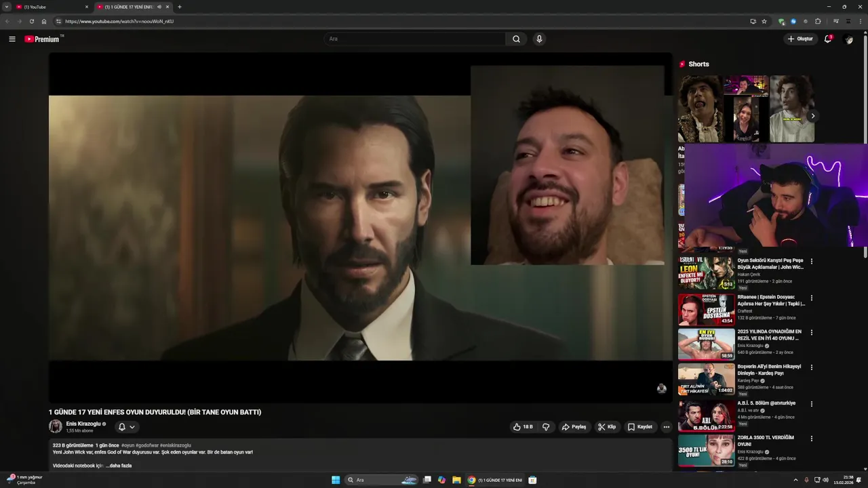868x488 pixels.
Task: Open first Shorts thumbnail with wigged man
Action: coord(700,108)
